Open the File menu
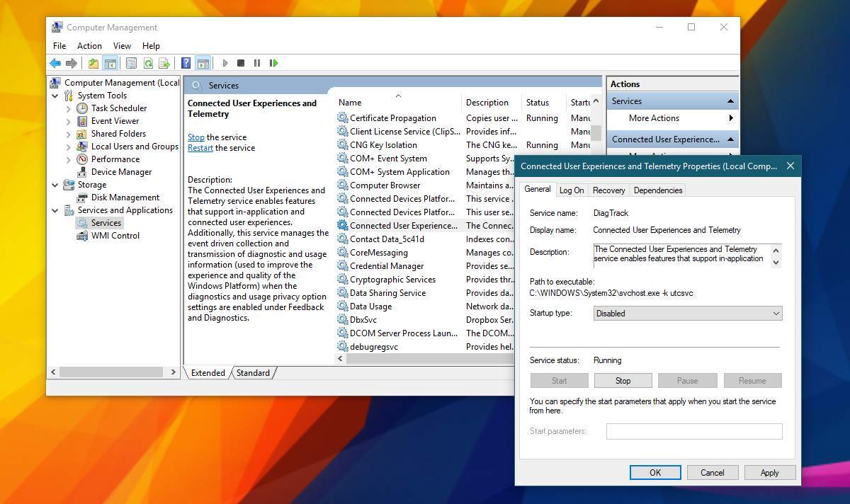This screenshot has width=850, height=504. (59, 45)
